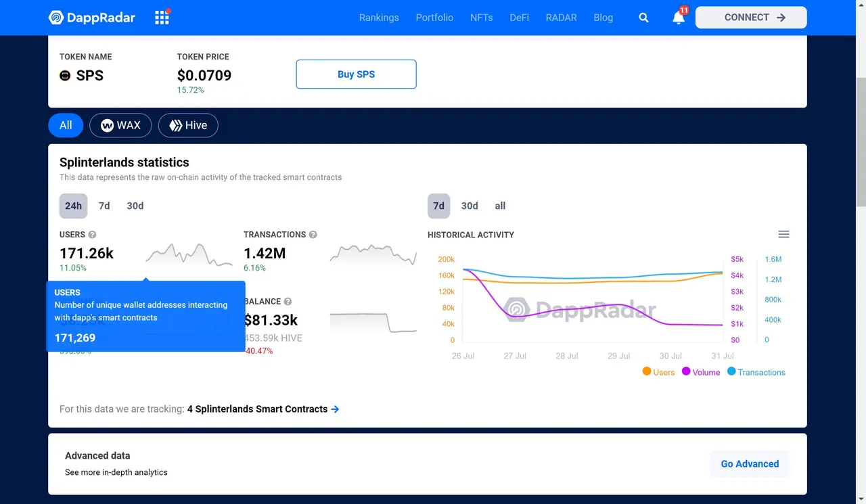Click the TRANSACTIONS help question icon
Screen dimensions: 866x504
pyautogui.click(x=313, y=235)
